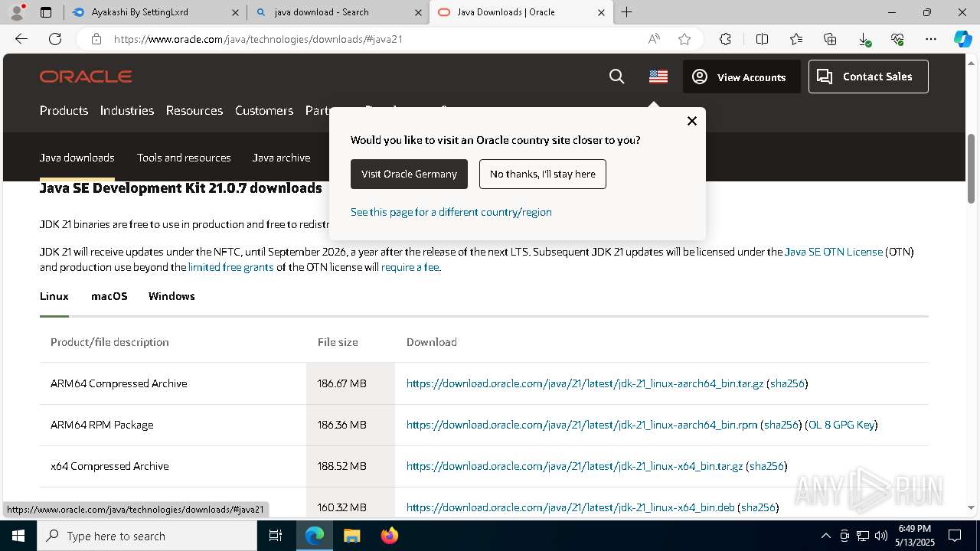Select the Windows tab
The image size is (980, 551).
coord(171,296)
